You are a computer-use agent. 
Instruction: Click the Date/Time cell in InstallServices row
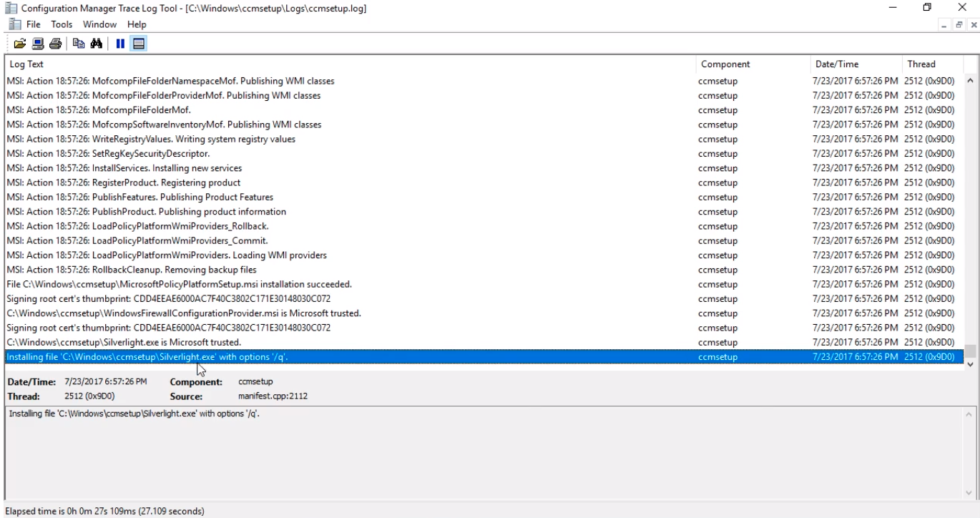[x=856, y=168]
